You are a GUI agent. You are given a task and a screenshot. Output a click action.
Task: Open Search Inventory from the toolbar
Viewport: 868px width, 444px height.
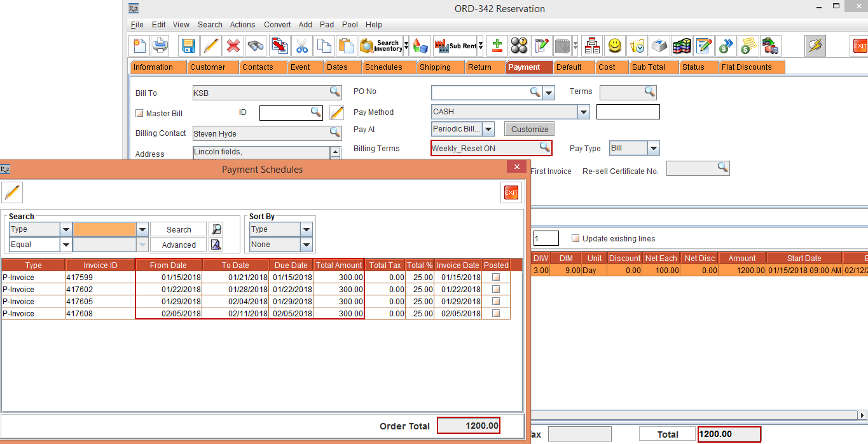(x=382, y=46)
